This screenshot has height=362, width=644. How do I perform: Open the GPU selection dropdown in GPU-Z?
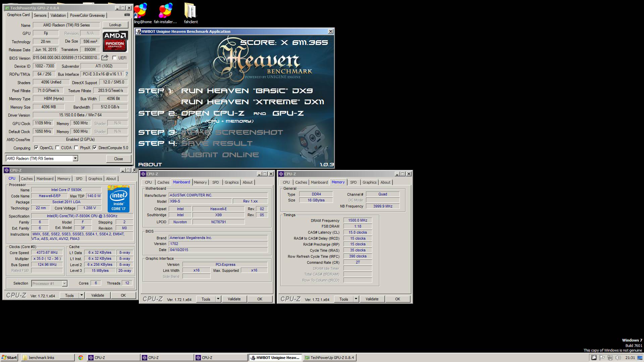pyautogui.click(x=75, y=159)
